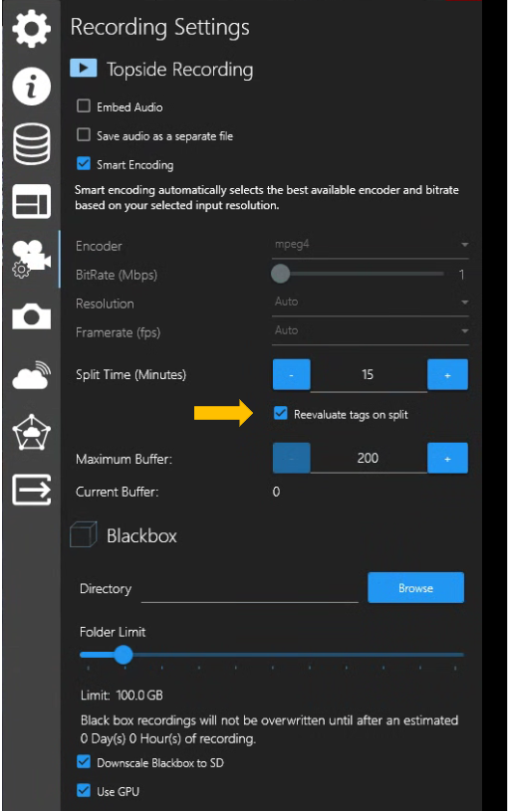
Task: Open the Resolution dropdown
Action: click(371, 303)
